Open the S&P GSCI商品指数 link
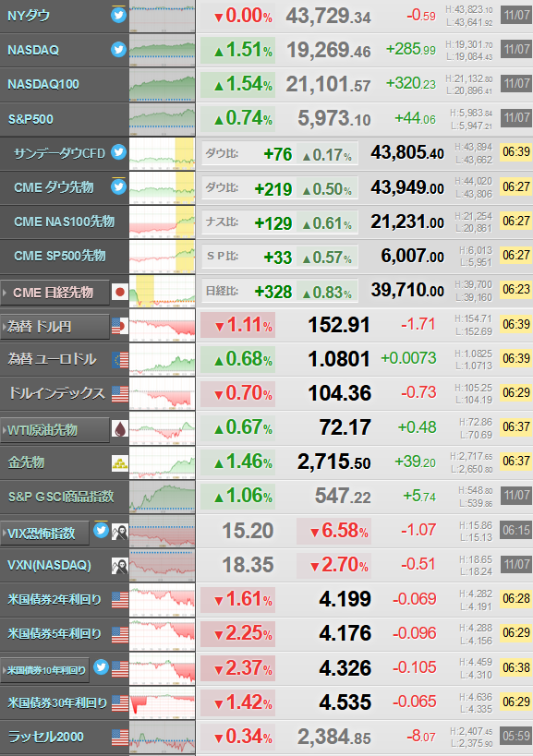The width and height of the screenshot is (533, 756). tap(61, 496)
